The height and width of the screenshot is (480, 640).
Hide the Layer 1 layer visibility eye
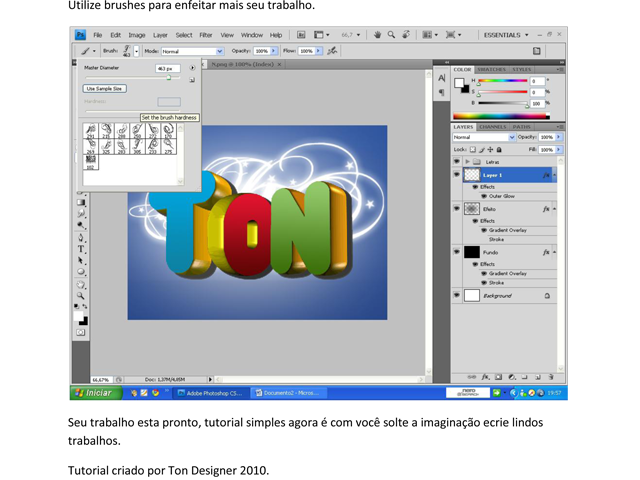tap(457, 175)
